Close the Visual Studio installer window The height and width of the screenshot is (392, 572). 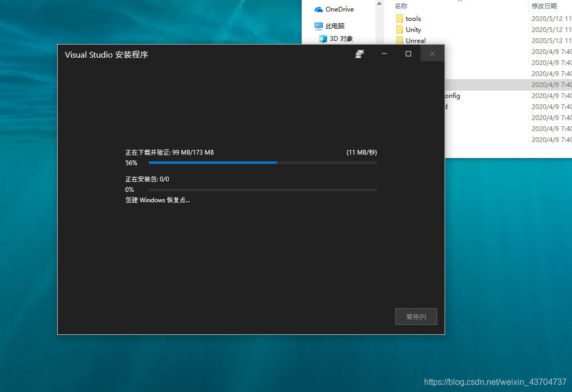tap(433, 53)
